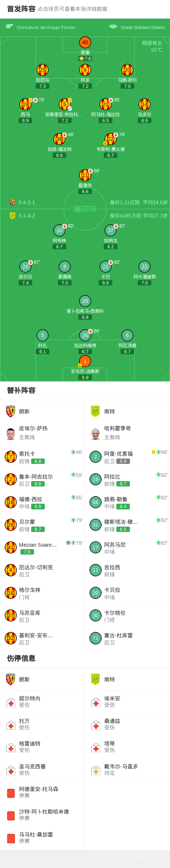170x868 pixels.
Task: Open Mezian Soares substitute with goal
Action: pyautogui.click(x=43, y=548)
